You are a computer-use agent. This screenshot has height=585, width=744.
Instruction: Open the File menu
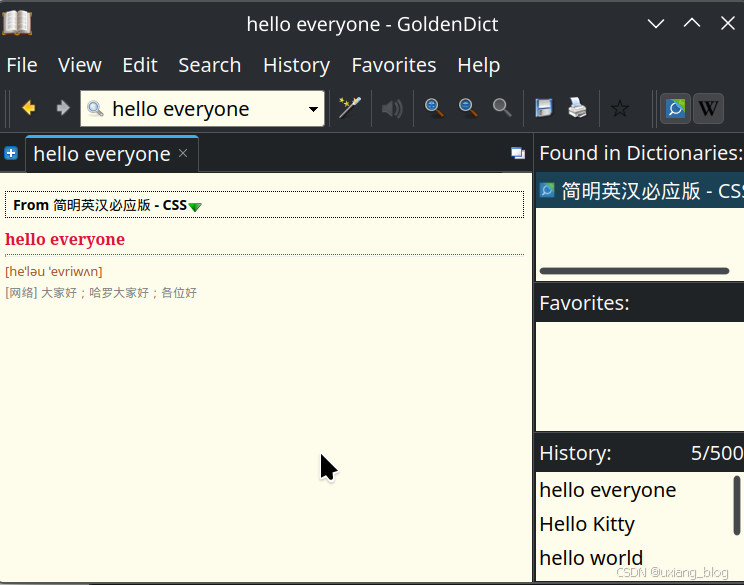click(22, 65)
